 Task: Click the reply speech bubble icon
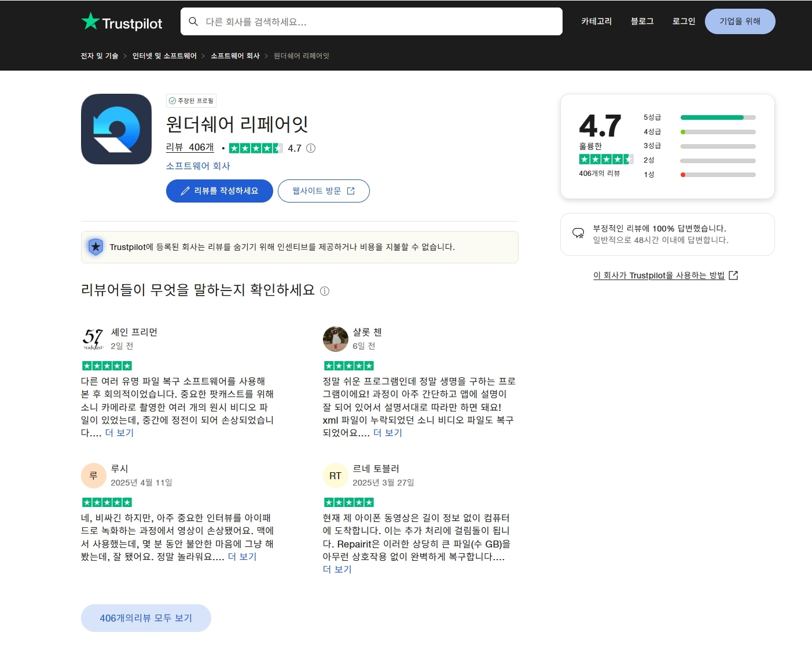578,233
